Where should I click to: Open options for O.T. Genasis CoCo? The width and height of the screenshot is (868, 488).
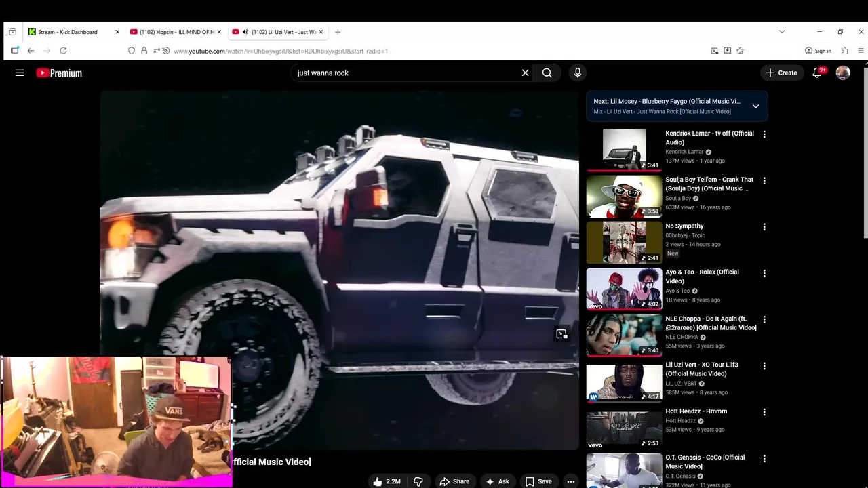(x=764, y=458)
